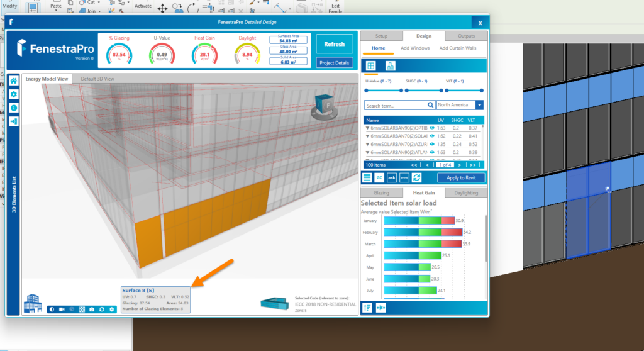Open the info icon in left sidebar
The height and width of the screenshot is (351, 644).
point(14,108)
